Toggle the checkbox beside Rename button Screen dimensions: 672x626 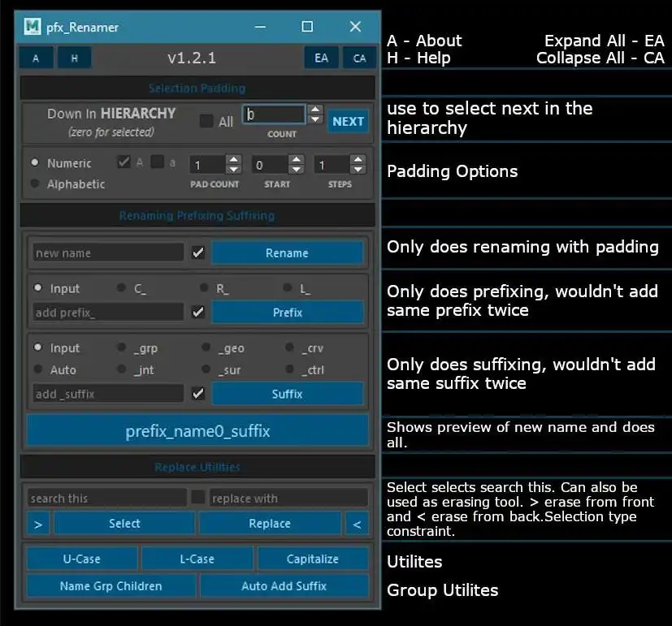pos(198,253)
